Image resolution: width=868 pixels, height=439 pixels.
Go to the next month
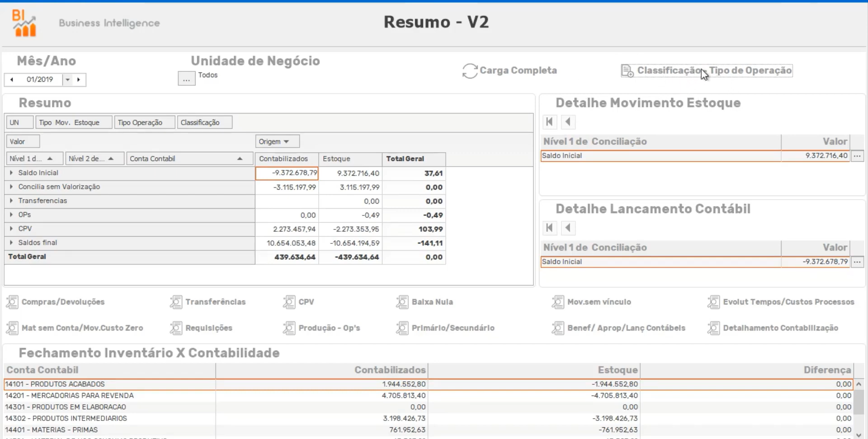click(79, 79)
